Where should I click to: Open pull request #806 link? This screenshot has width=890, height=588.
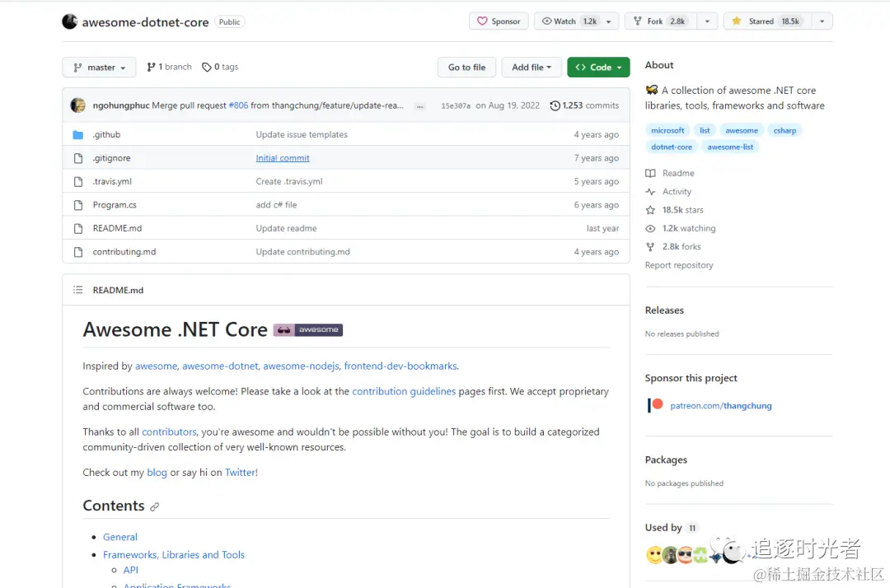point(238,105)
